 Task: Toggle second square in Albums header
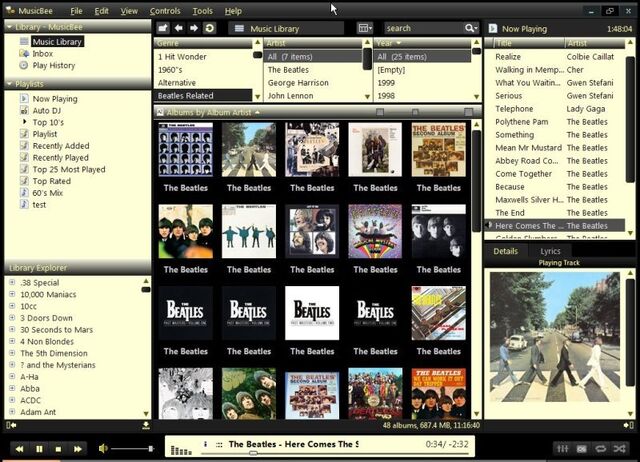pos(415,112)
